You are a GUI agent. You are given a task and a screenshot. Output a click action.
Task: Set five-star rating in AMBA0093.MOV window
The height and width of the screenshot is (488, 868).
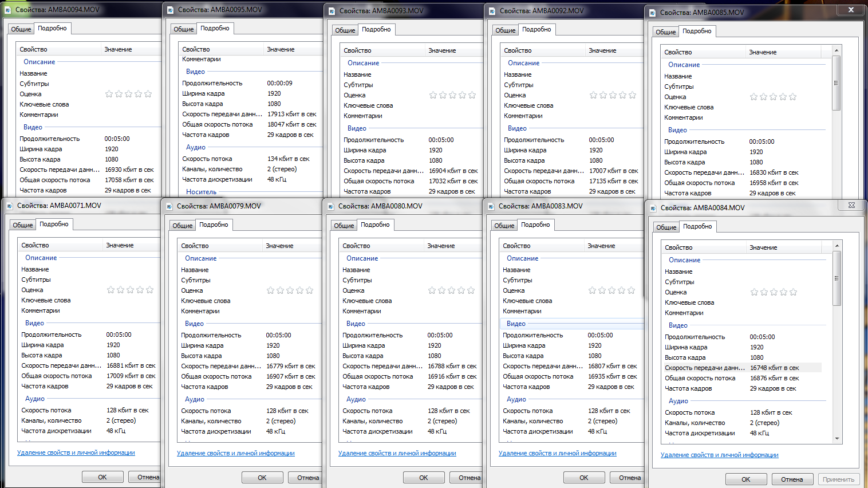pos(472,95)
